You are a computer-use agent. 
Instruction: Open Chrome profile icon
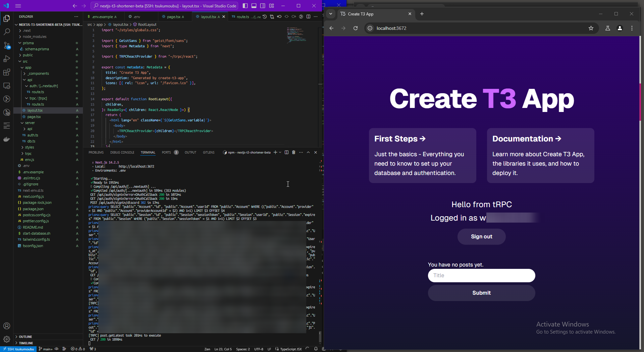[x=620, y=28]
